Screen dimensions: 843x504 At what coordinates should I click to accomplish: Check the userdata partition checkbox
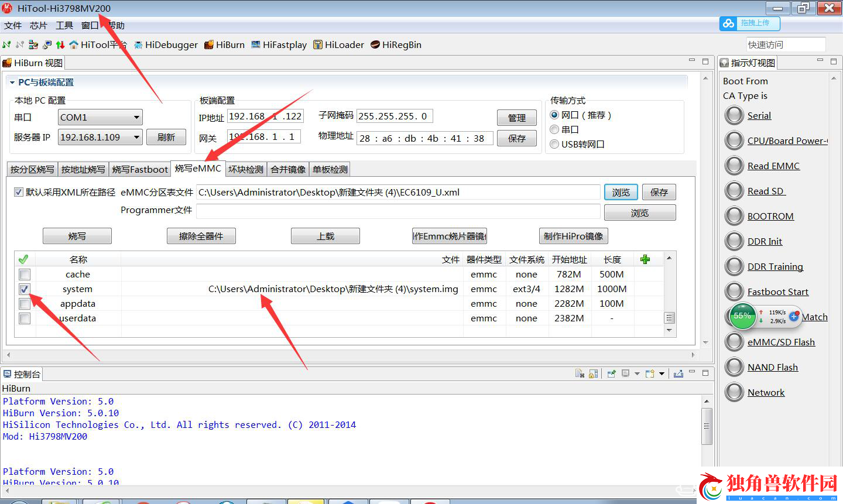point(25,318)
